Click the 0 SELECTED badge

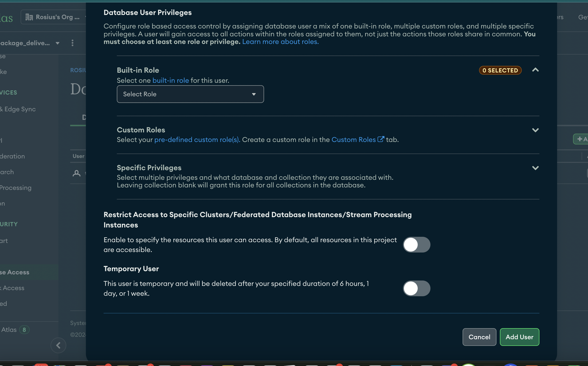click(500, 70)
